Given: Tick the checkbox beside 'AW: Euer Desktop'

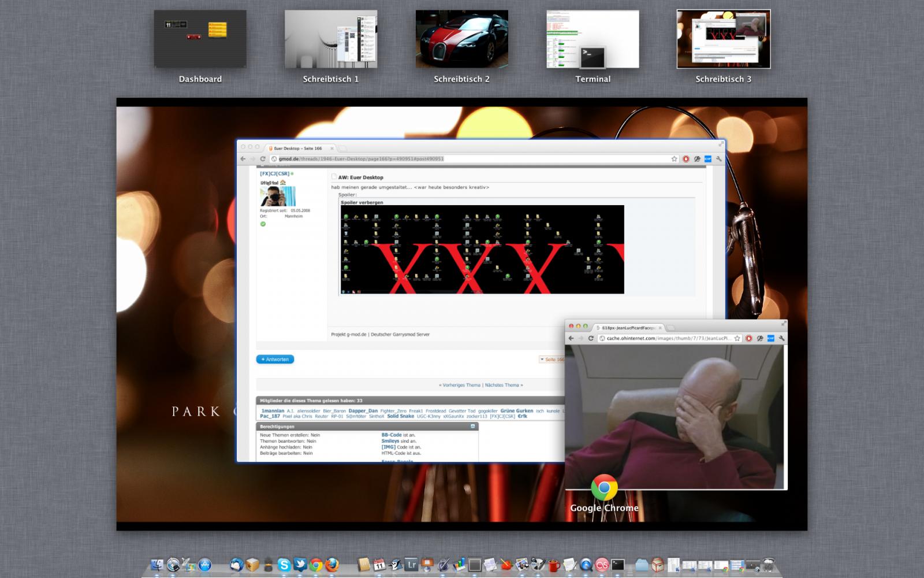Looking at the screenshot, I should [334, 177].
